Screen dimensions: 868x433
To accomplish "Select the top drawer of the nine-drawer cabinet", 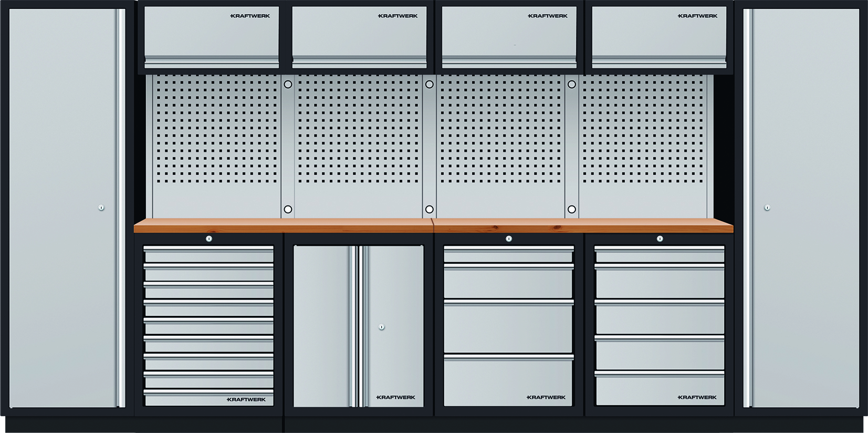I will point(208,255).
